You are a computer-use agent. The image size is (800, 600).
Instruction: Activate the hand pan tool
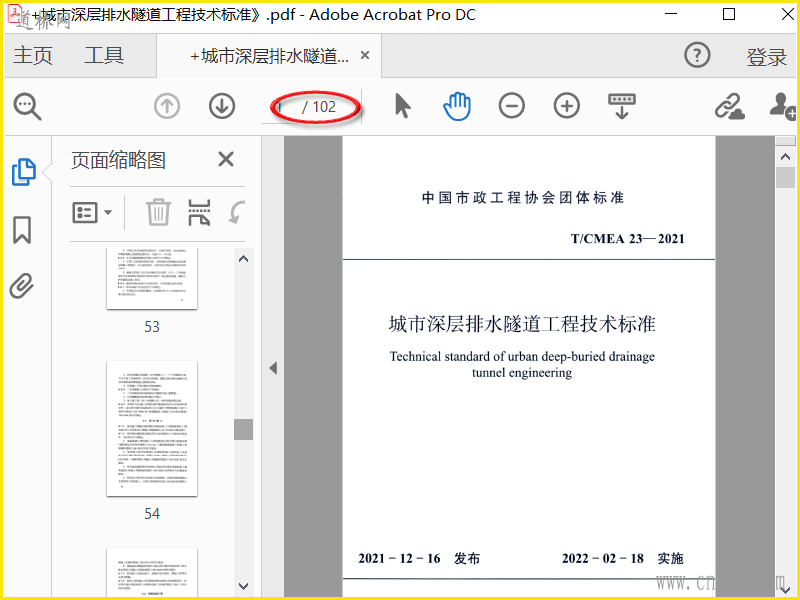pyautogui.click(x=457, y=106)
